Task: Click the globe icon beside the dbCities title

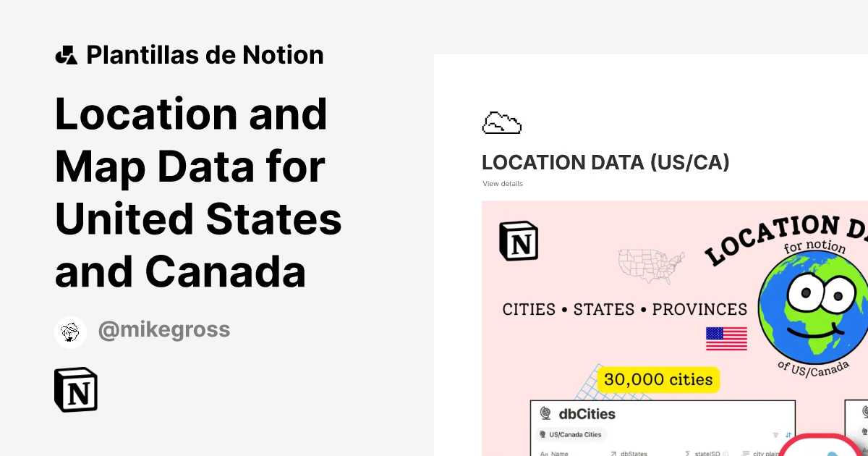Action: click(x=545, y=413)
